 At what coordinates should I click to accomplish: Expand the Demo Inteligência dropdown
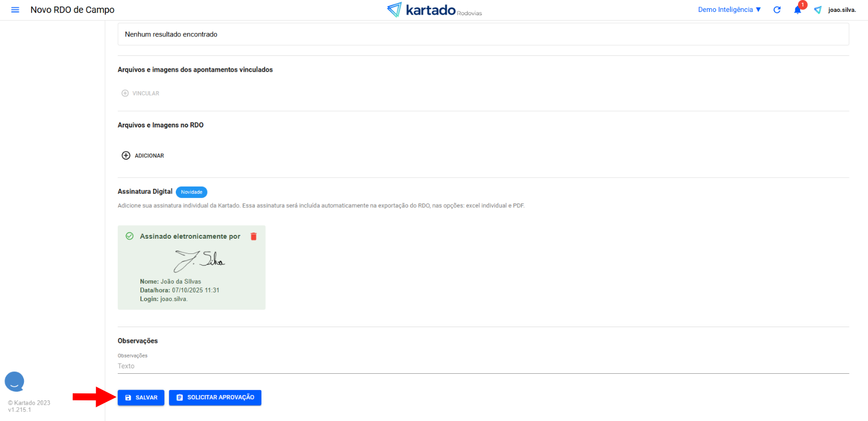point(729,10)
